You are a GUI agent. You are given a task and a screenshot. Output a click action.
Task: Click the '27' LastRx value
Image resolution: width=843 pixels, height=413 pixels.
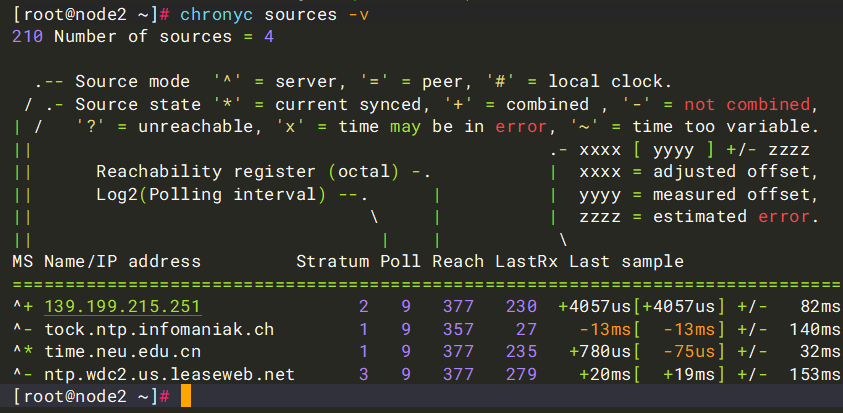click(527, 329)
